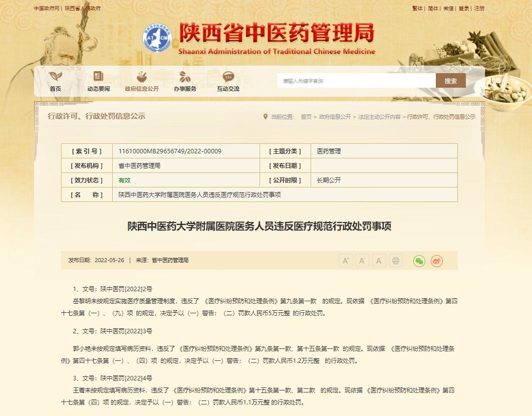Click the 长期公开 disclosure period value
The width and height of the screenshot is (532, 416).
(329, 180)
